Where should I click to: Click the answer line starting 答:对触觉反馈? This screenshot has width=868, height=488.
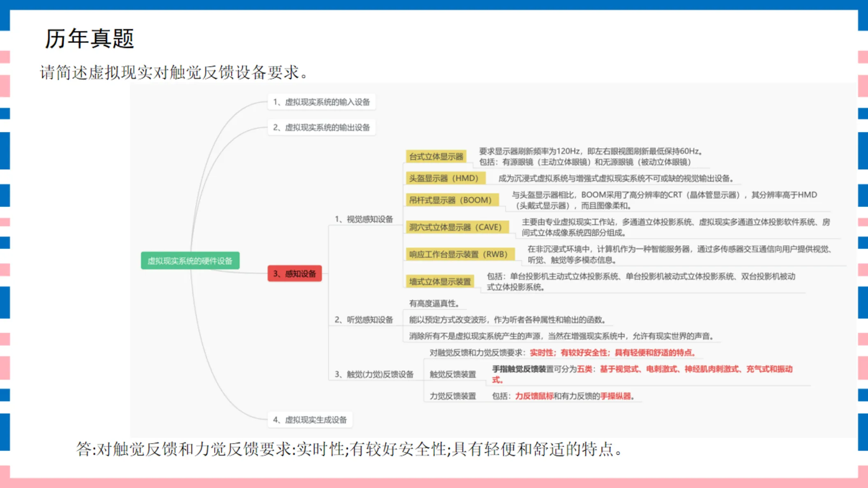click(349, 449)
